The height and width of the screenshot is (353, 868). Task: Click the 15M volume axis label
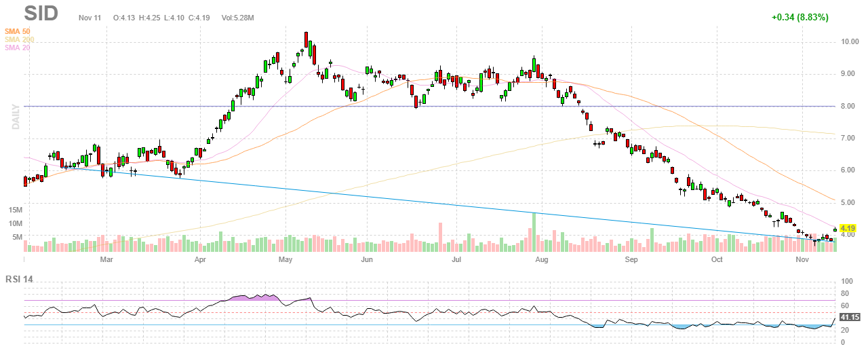click(16, 210)
